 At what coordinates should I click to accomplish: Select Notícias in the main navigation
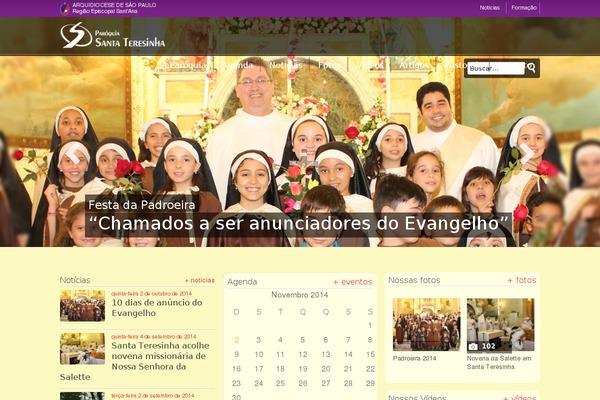[x=285, y=65]
